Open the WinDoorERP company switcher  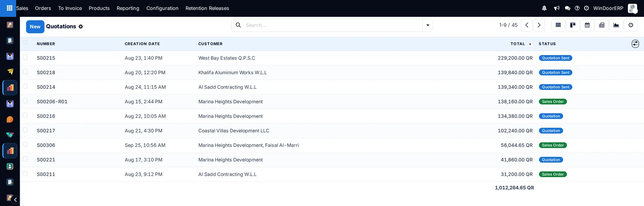(608, 8)
